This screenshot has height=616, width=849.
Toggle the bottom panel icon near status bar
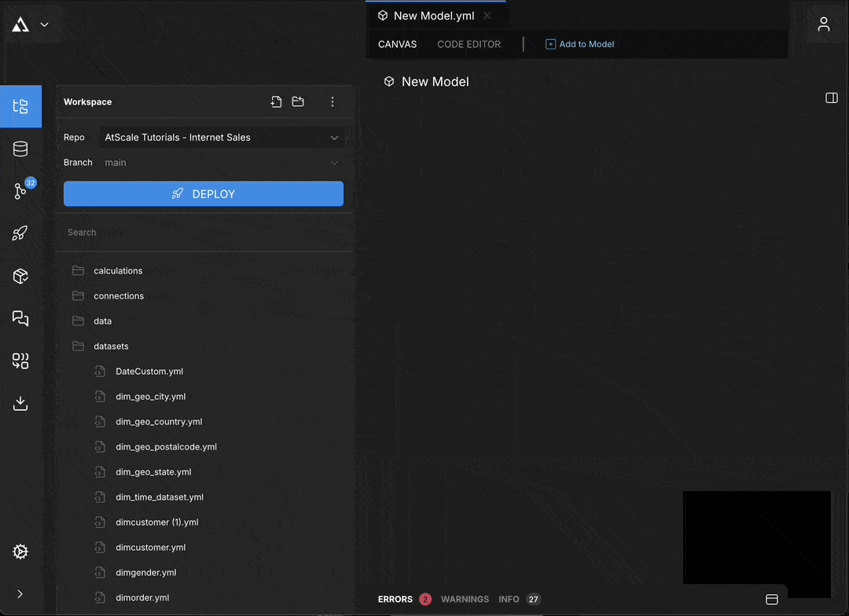(771, 599)
